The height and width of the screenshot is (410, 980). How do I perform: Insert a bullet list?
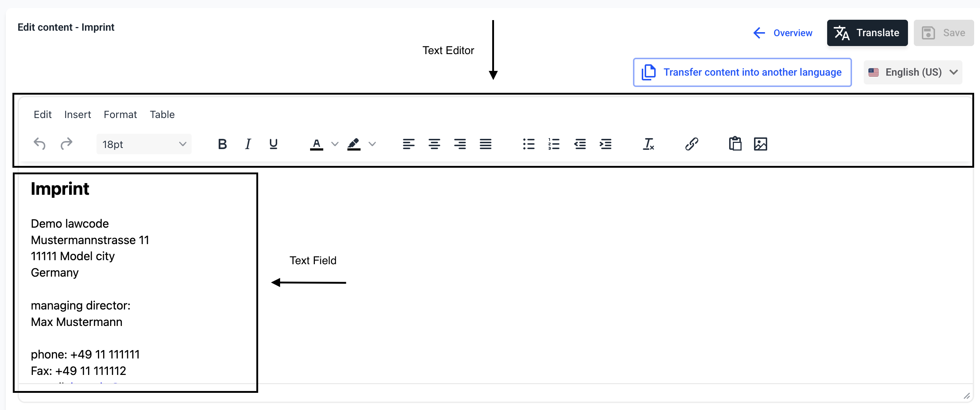(x=528, y=144)
